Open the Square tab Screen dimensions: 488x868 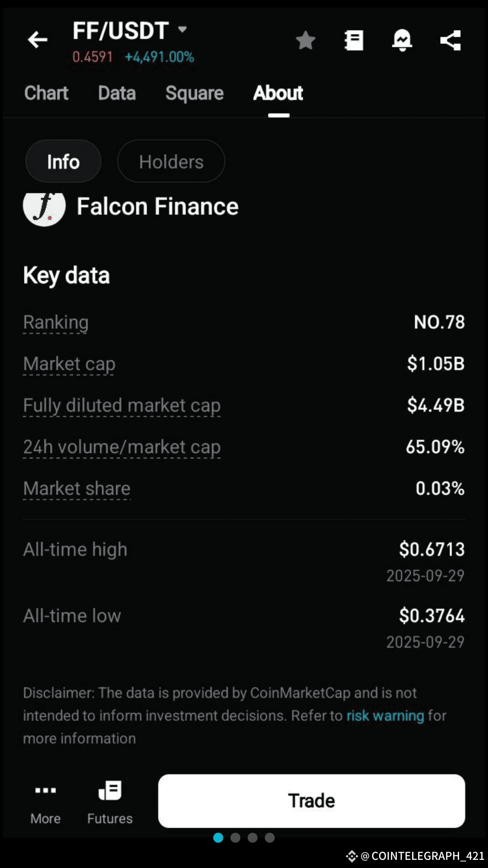(x=194, y=93)
